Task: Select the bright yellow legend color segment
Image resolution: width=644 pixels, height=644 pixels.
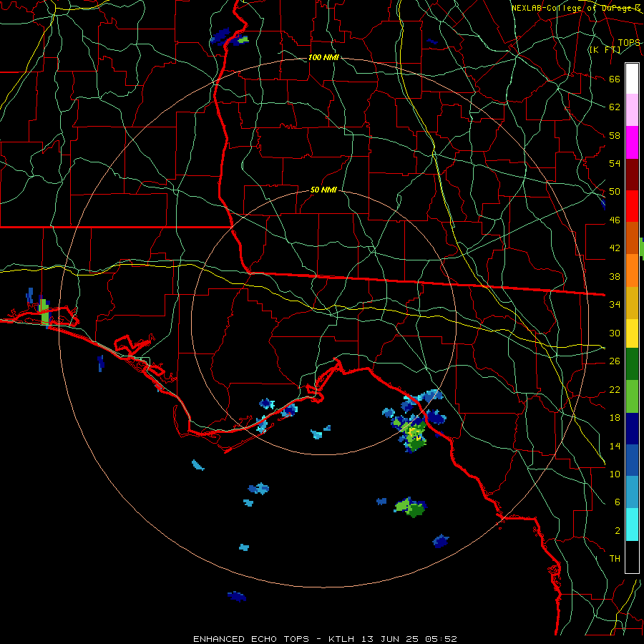Action: (x=632, y=333)
